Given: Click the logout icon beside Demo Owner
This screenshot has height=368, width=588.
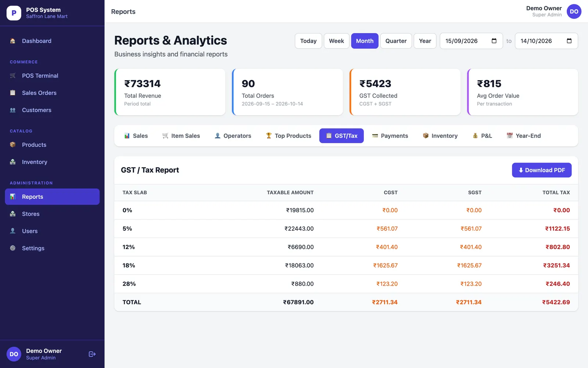Looking at the screenshot, I should 92,354.
